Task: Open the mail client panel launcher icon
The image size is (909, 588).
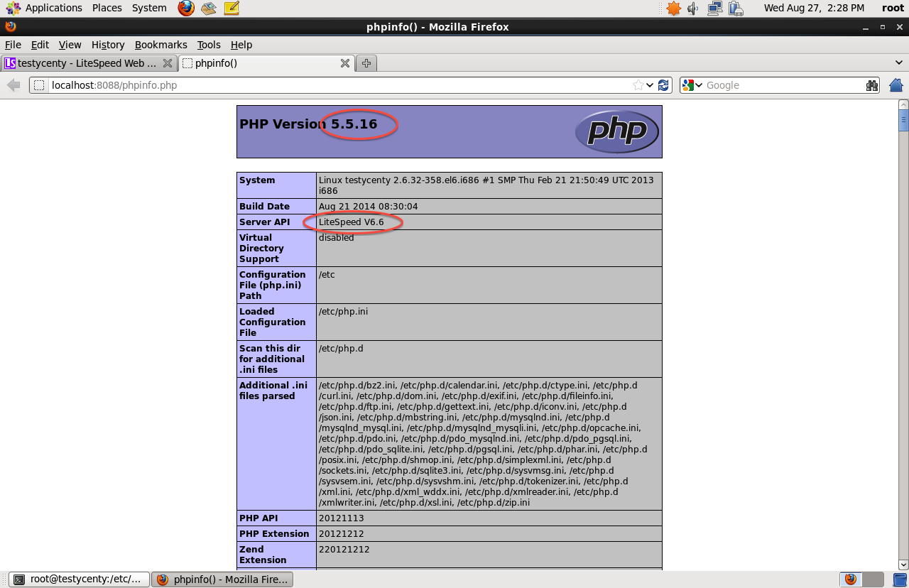Action: pyautogui.click(x=208, y=8)
